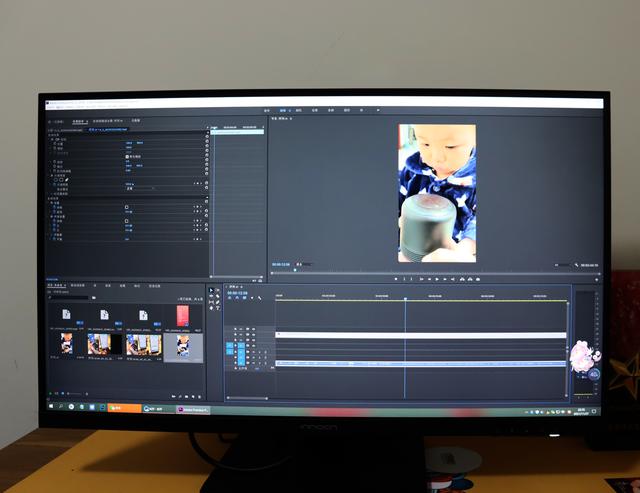Open the Program Monitor button editor plus
Image resolution: width=640 pixels, height=493 pixels.
(x=596, y=280)
